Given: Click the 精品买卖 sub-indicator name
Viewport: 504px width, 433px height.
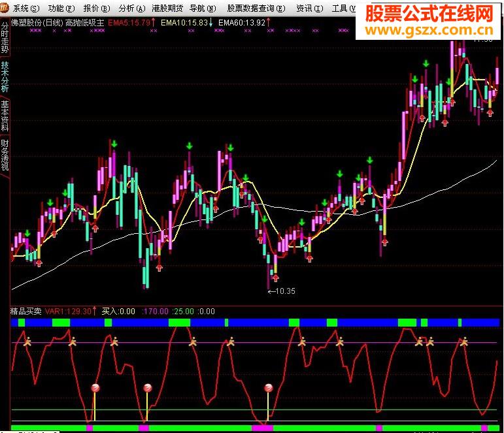Looking at the screenshot, I should coord(26,311).
